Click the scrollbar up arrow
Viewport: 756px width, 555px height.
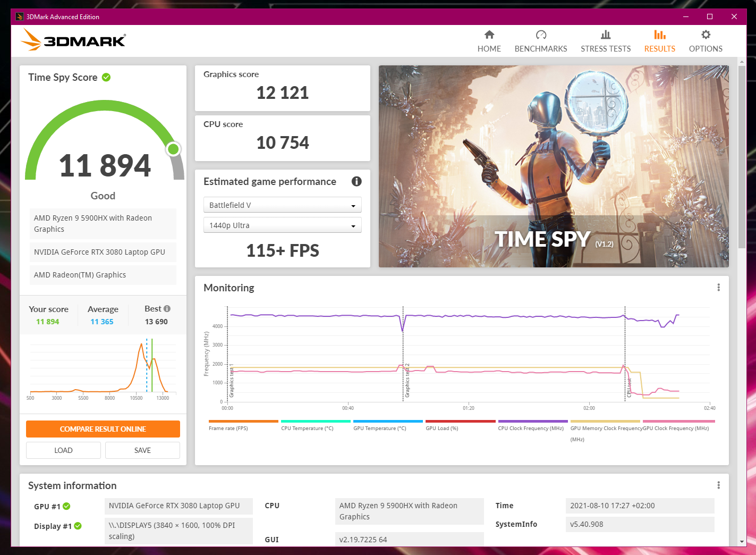coord(742,62)
